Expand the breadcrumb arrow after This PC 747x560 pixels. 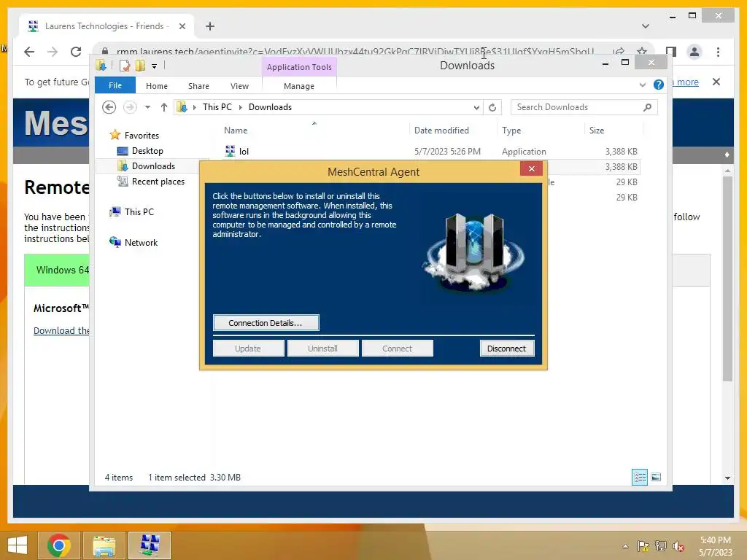coord(240,108)
